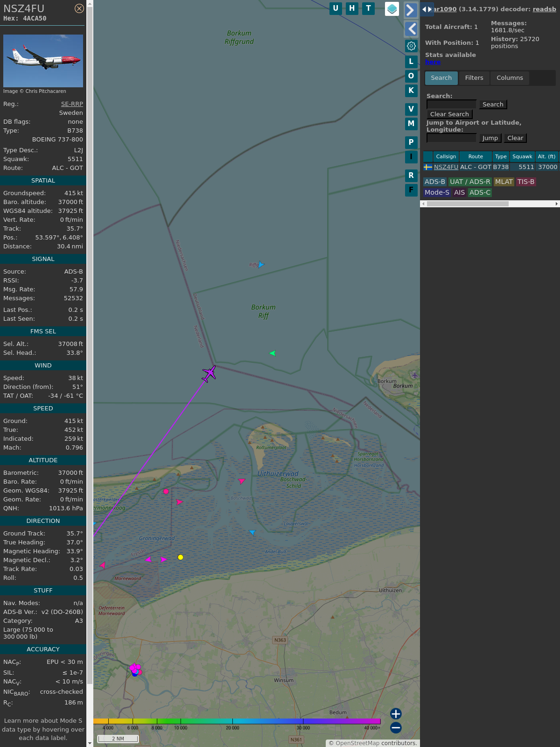The height and width of the screenshot is (747, 560).
Task: Click the Clear Search button
Action: coord(449,114)
